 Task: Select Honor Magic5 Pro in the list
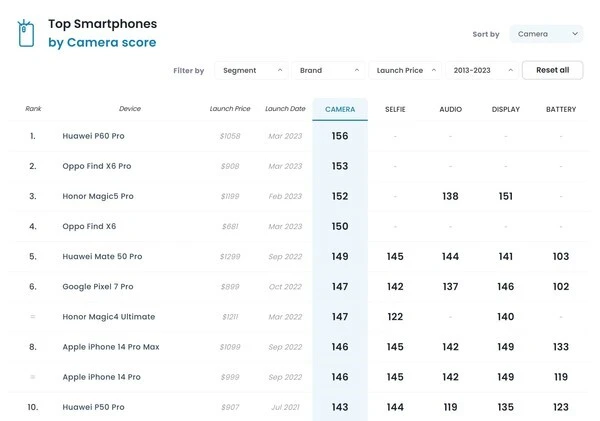[x=98, y=196]
